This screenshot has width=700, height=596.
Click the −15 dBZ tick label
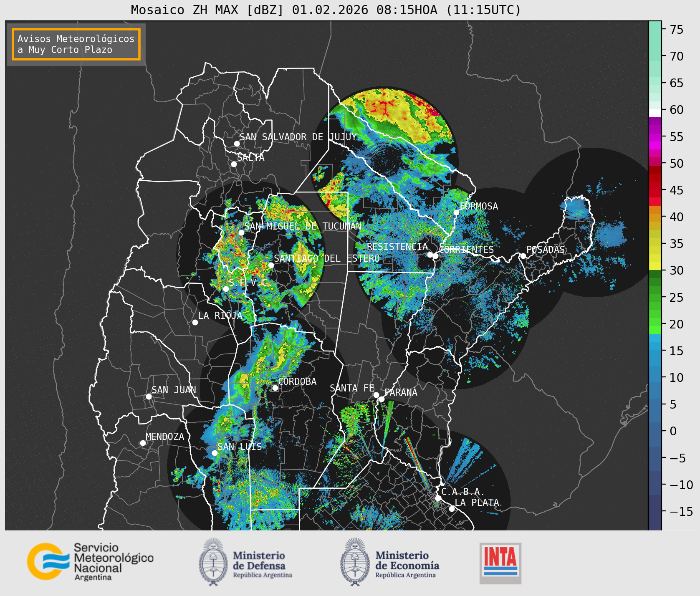coord(681,511)
